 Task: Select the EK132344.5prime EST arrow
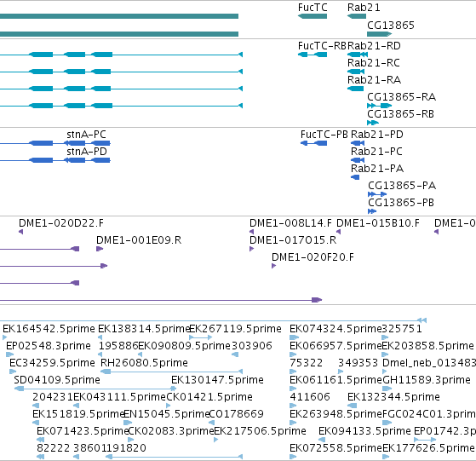coord(353,406)
